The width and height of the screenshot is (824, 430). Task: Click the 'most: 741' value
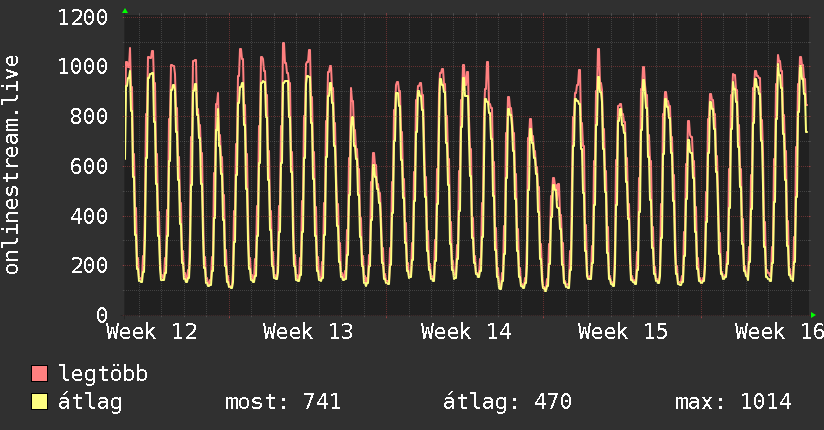[284, 403]
